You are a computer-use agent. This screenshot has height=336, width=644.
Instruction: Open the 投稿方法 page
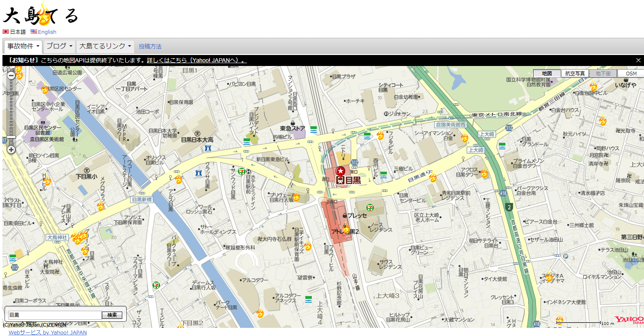[x=150, y=46]
